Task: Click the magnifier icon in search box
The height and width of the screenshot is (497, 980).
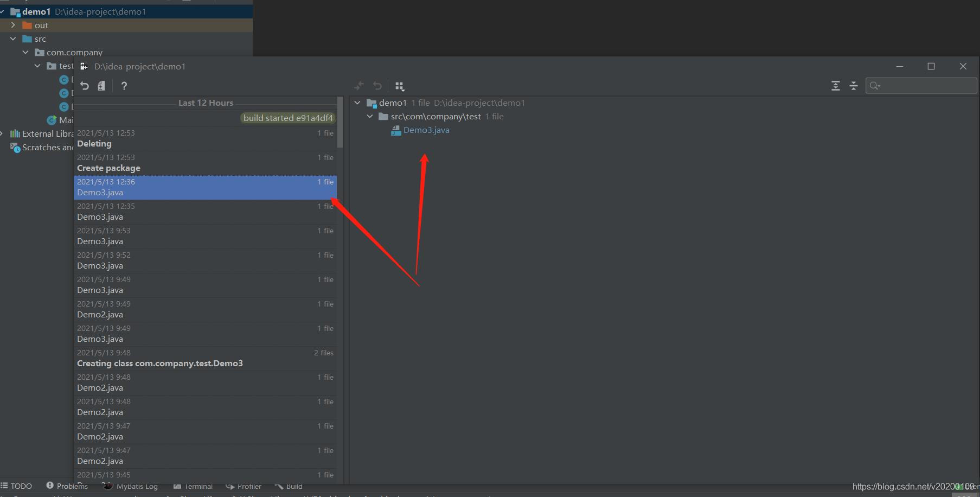Action: click(x=875, y=86)
